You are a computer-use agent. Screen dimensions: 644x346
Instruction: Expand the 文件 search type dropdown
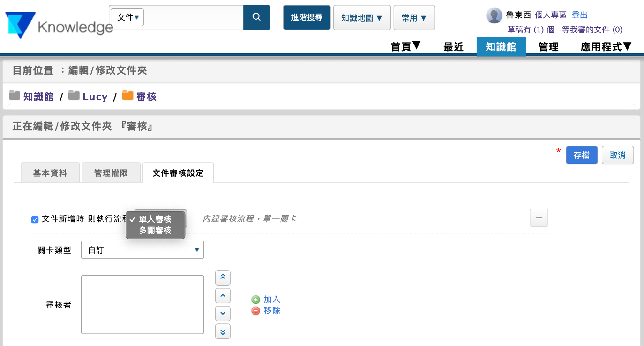(127, 17)
